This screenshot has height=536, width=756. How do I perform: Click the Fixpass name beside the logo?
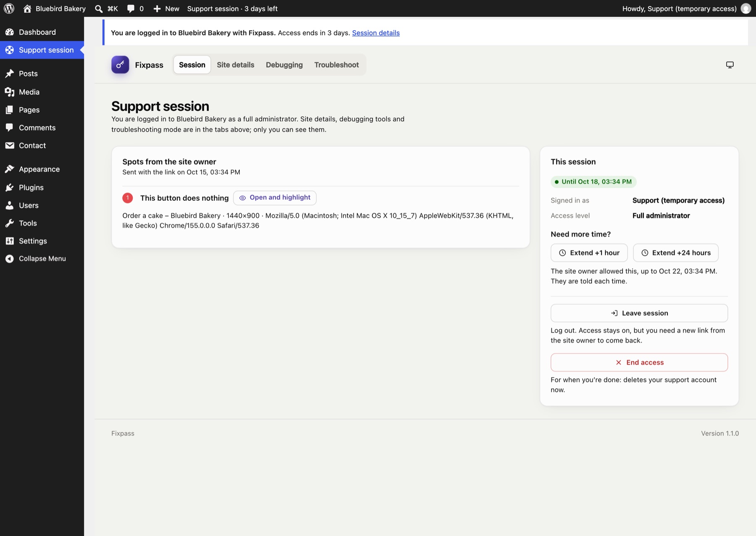coord(149,65)
